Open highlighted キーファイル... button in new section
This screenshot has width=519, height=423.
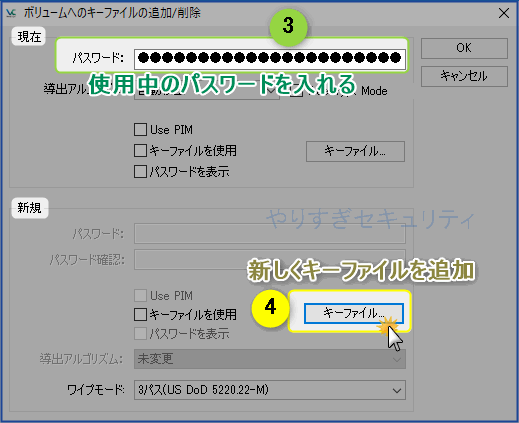click(354, 313)
